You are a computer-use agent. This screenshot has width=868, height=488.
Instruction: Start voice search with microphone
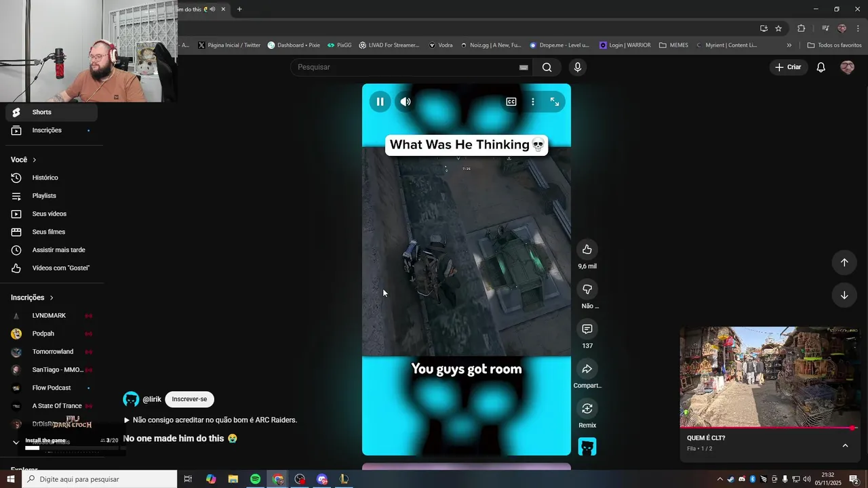click(x=578, y=67)
